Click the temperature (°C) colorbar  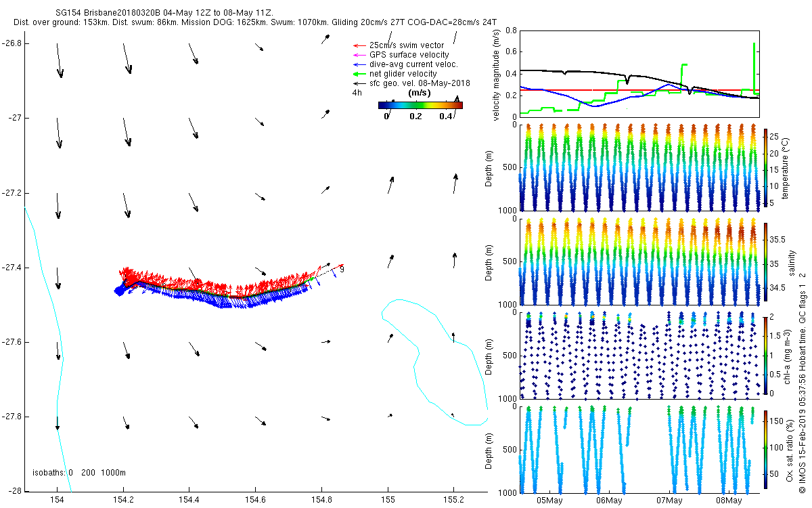coord(765,169)
